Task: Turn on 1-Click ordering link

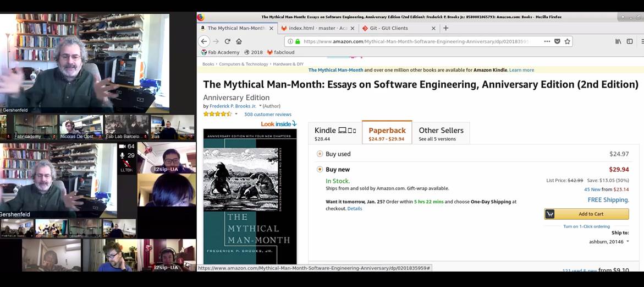Action: point(586,226)
